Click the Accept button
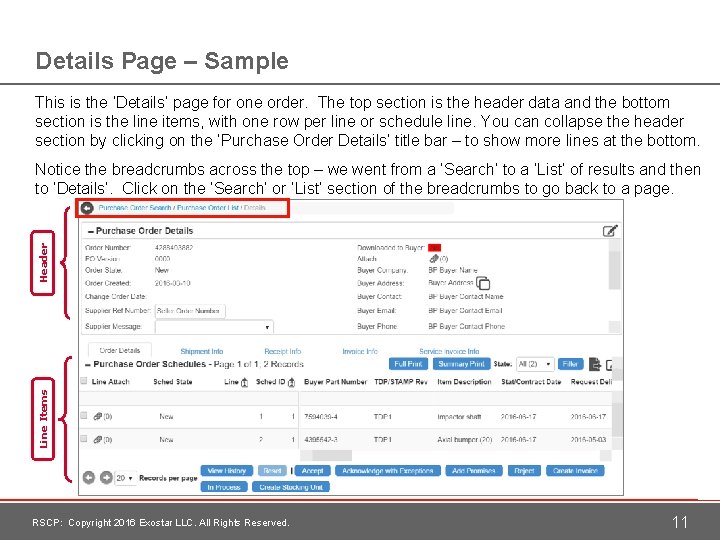720x540 pixels. click(x=313, y=471)
